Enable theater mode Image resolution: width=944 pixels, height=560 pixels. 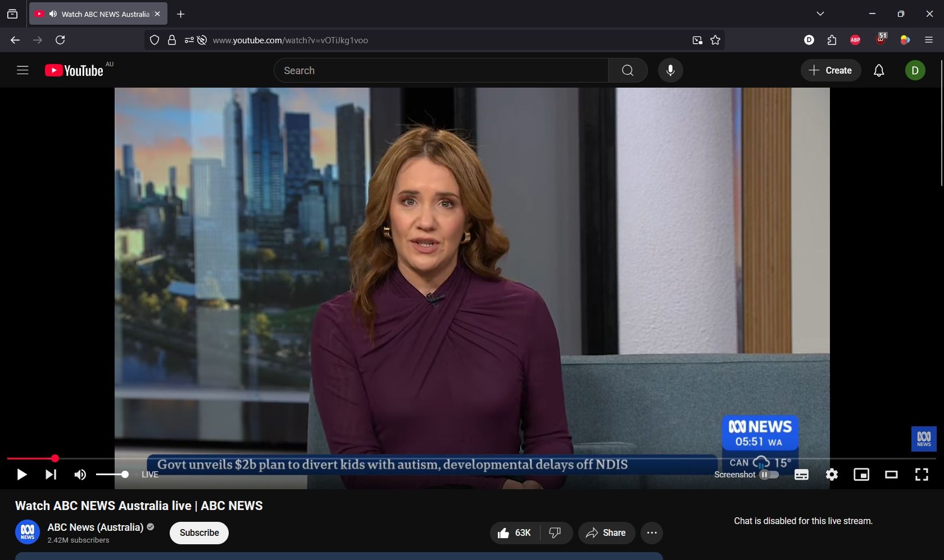click(891, 475)
